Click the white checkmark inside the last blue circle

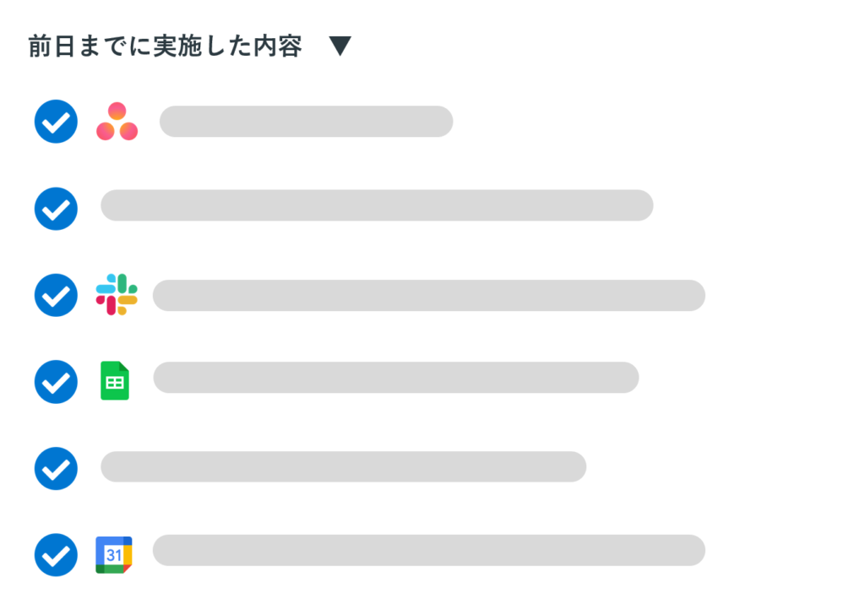click(x=56, y=556)
